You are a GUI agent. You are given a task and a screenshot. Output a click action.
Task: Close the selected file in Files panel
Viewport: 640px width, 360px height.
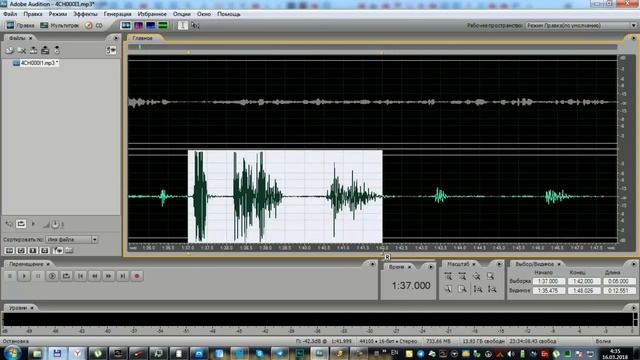[22, 50]
